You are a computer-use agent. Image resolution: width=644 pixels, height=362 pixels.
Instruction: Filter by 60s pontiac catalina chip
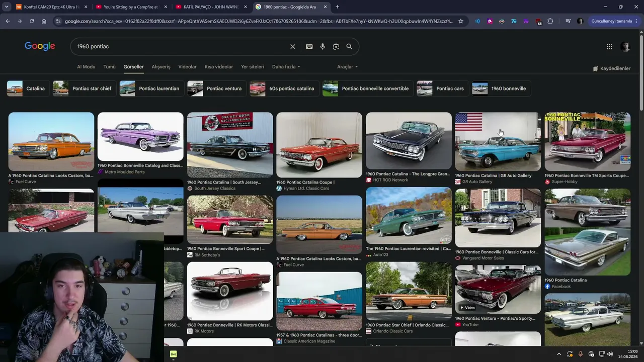(x=284, y=88)
